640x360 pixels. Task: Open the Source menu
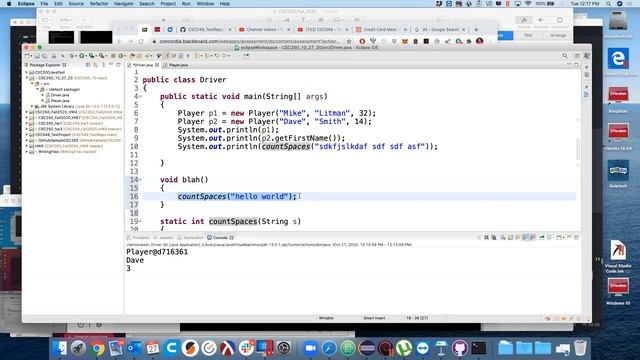click(76, 4)
